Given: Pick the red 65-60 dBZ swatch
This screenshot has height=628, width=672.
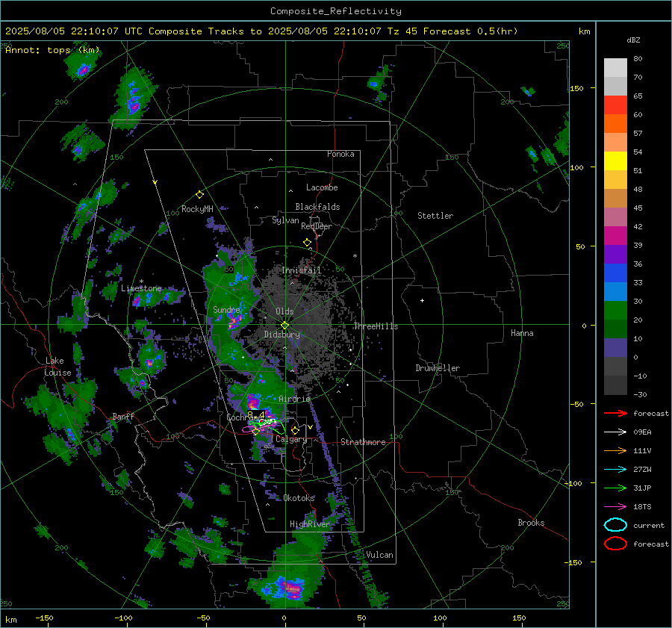Looking at the screenshot, I should point(615,105).
